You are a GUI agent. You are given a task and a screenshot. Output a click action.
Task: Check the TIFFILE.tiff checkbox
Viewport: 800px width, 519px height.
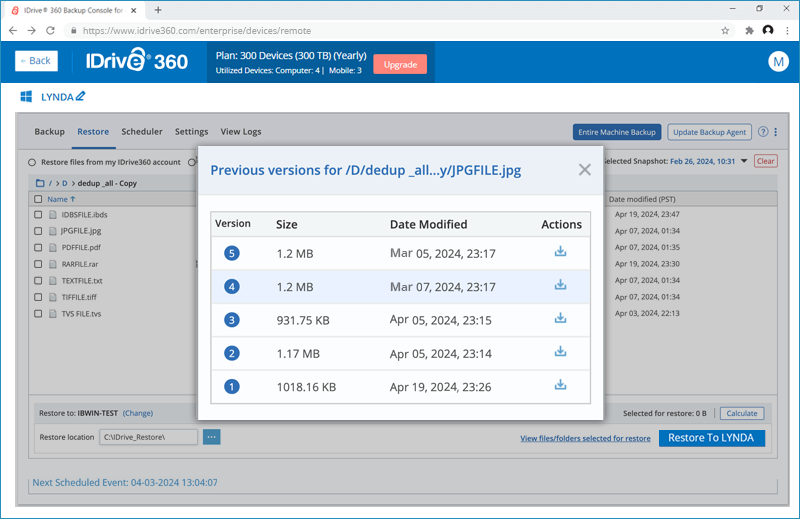38,297
